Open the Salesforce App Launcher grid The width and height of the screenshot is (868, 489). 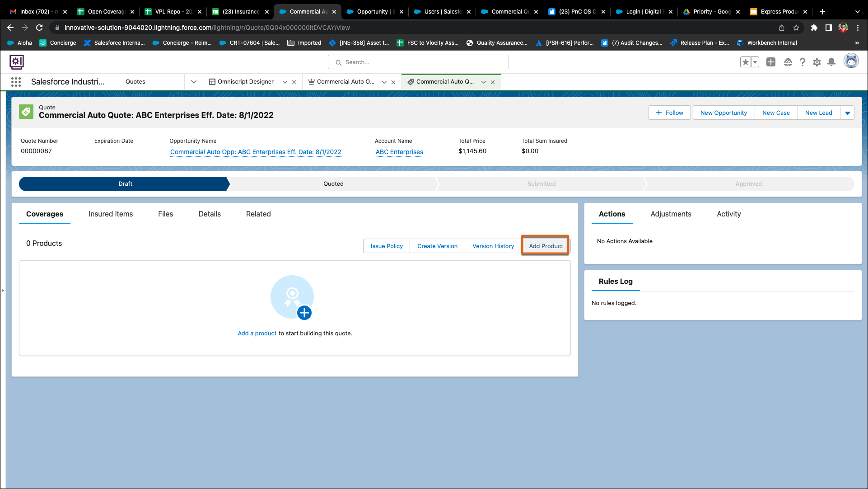point(16,82)
